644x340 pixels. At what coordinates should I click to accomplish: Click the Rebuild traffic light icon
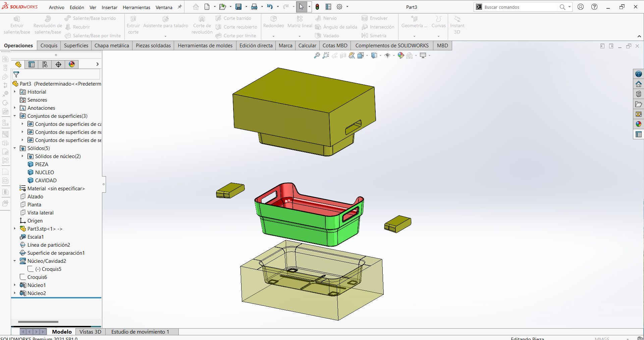(317, 7)
